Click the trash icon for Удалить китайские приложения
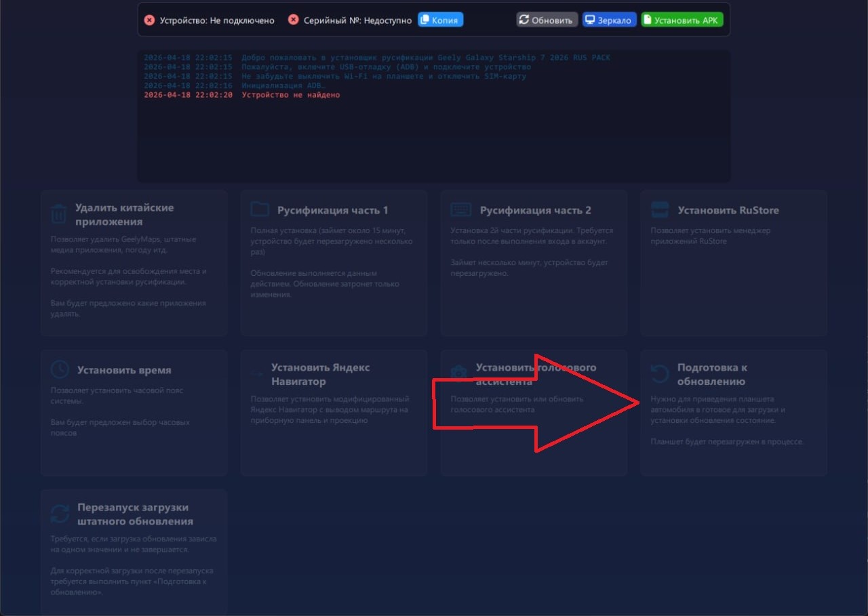 (x=59, y=213)
